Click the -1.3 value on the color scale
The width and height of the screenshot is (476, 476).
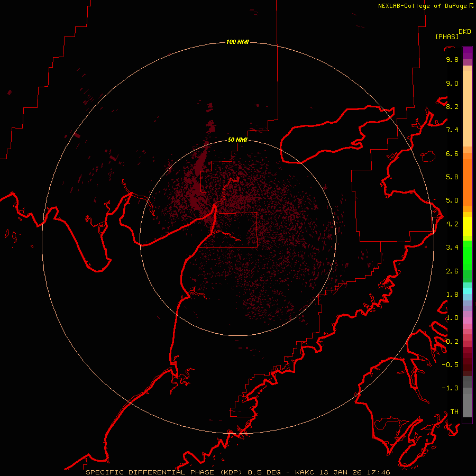tap(450, 388)
